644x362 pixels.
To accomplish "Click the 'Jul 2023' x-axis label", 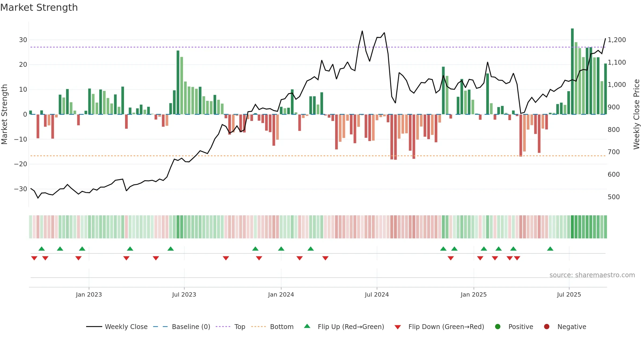I will [x=184, y=294].
